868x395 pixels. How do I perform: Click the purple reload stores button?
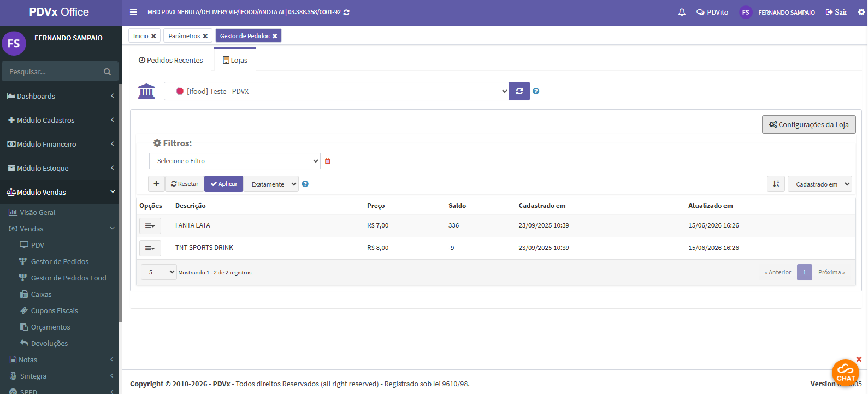pos(519,91)
